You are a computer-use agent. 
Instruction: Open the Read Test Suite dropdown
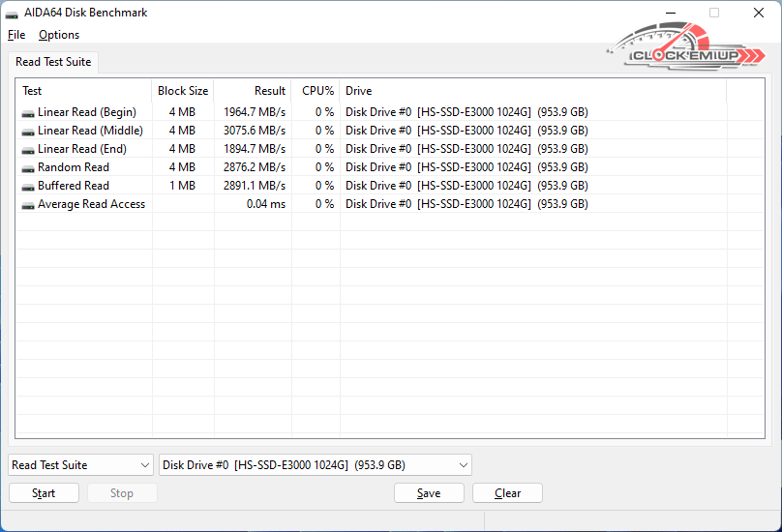pos(80,465)
